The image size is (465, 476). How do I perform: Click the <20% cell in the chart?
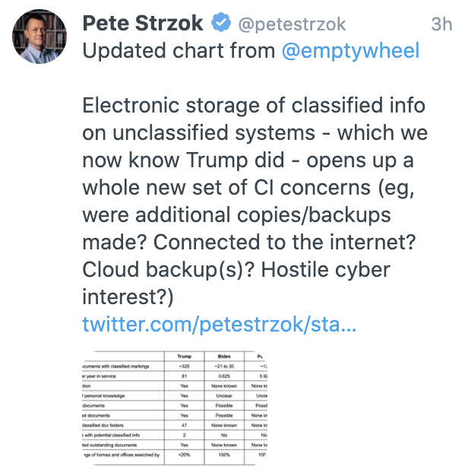point(184,455)
